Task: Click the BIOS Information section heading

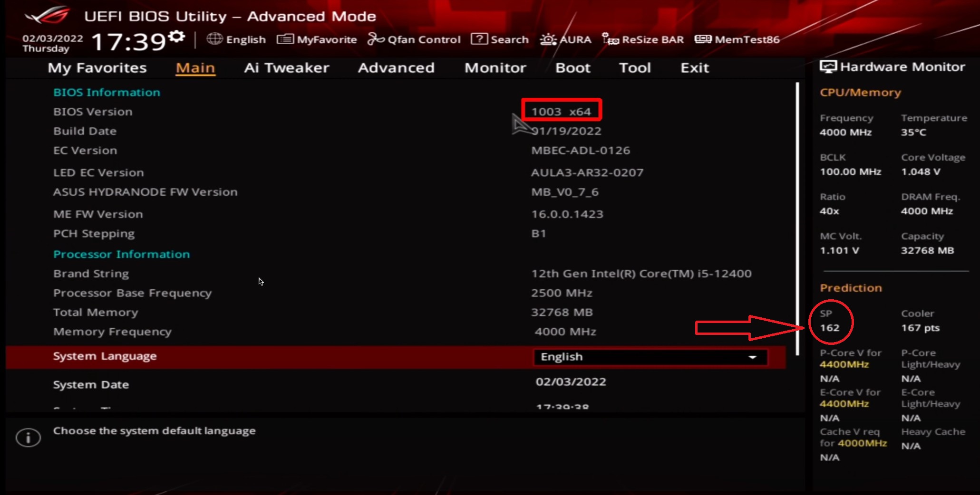Action: click(x=107, y=92)
